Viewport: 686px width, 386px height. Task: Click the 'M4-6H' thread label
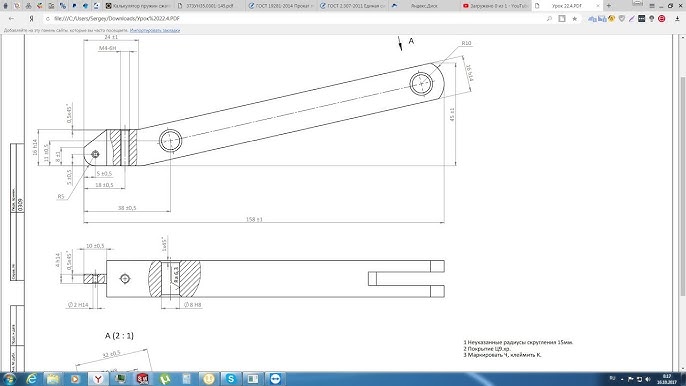point(108,48)
